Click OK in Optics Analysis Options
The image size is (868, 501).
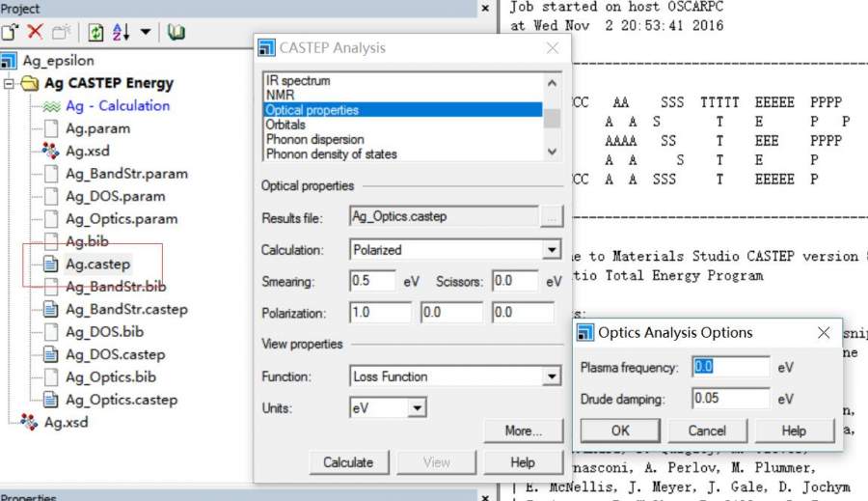coord(620,431)
